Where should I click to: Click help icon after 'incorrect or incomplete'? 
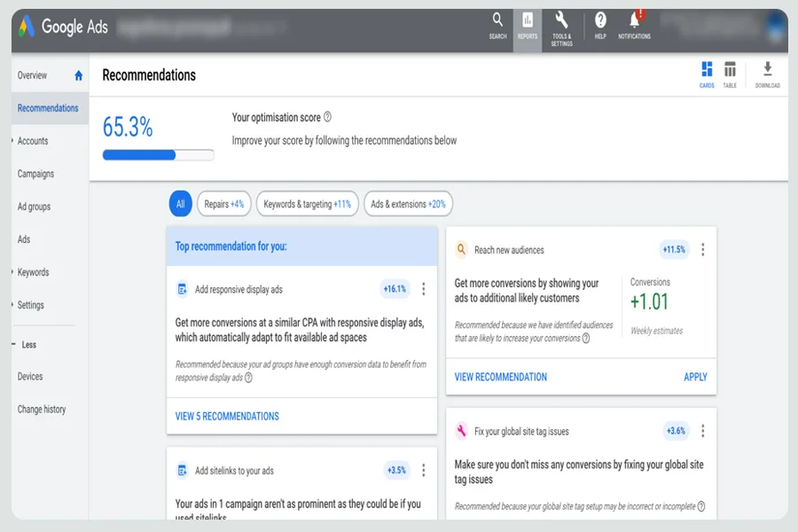701,506
